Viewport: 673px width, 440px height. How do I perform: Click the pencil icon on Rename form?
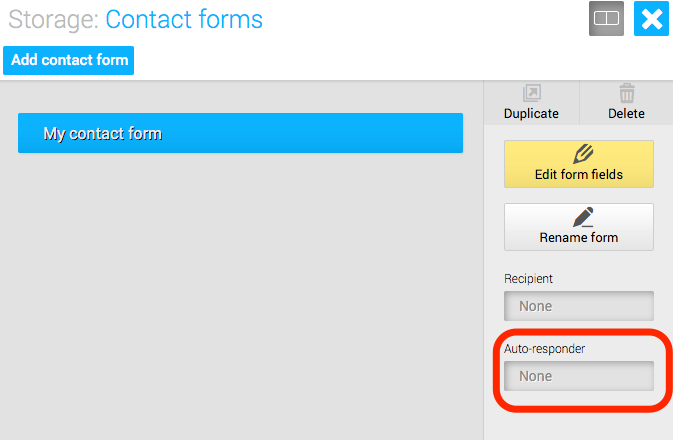[x=583, y=217]
